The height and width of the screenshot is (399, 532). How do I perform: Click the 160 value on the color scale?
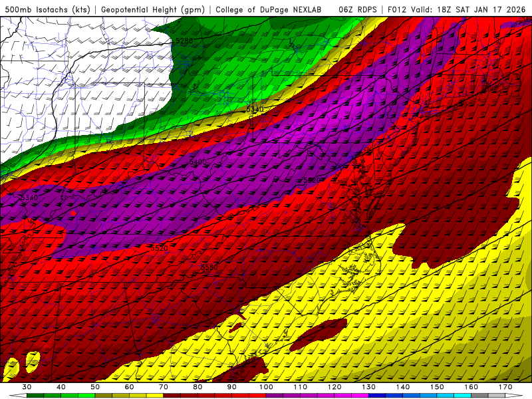pyautogui.click(x=471, y=387)
